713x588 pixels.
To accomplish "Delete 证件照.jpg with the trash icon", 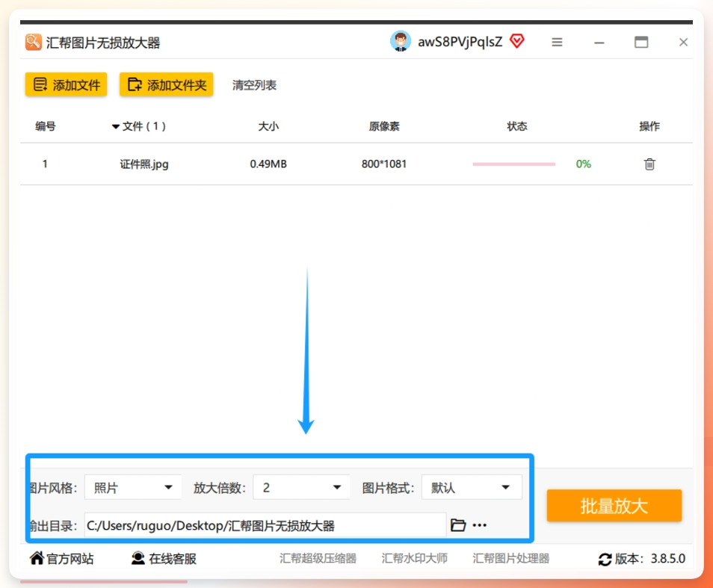I will click(649, 164).
